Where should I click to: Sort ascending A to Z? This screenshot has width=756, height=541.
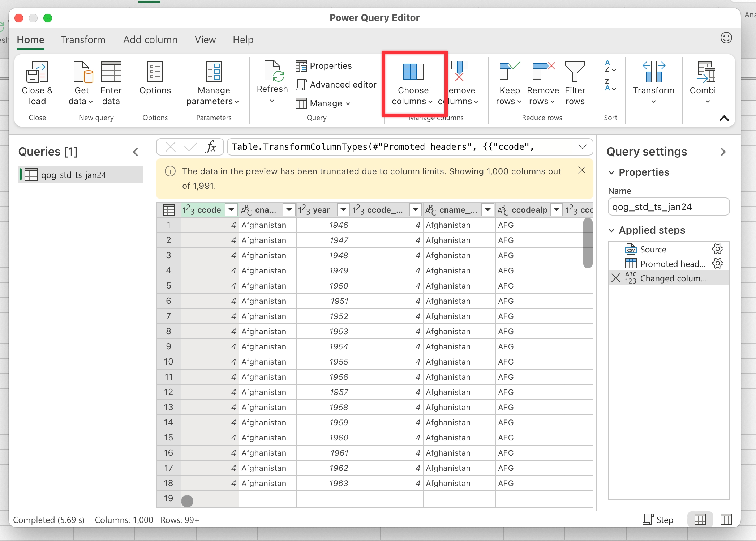610,66
